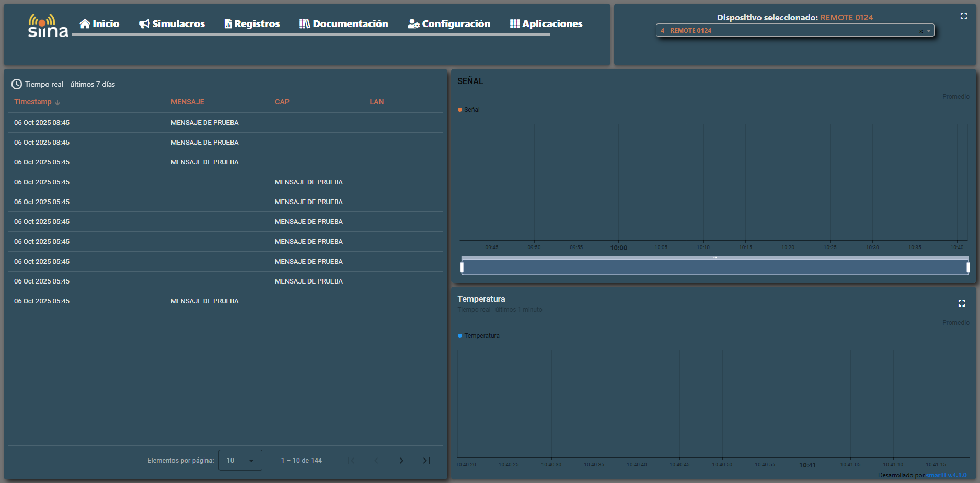Toggle the Señal series legend

pyautogui.click(x=469, y=110)
